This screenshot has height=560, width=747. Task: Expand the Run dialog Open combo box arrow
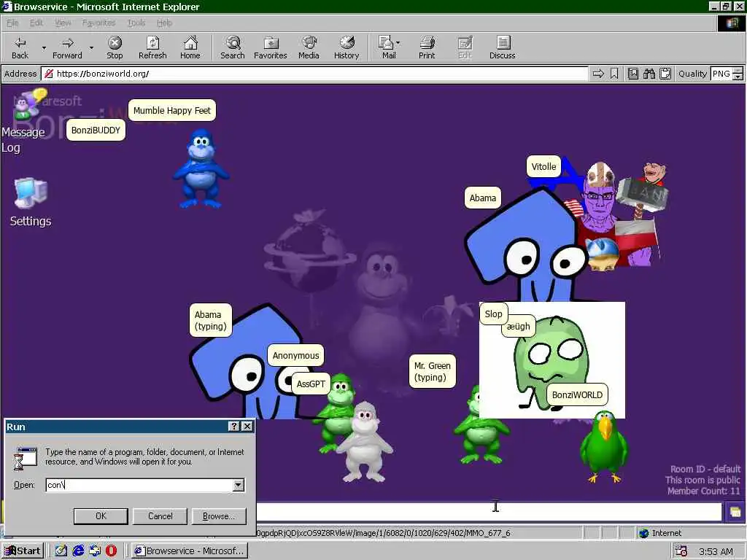coord(239,485)
